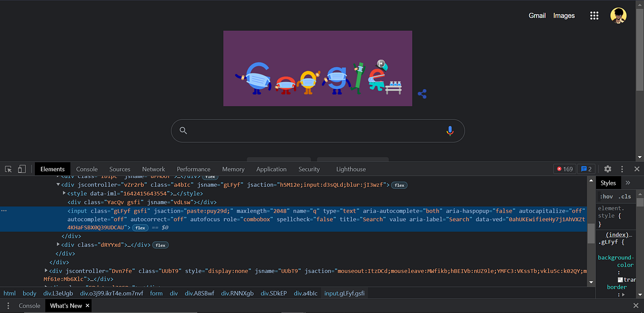Open the Memory tab
The height and width of the screenshot is (313, 644).
click(233, 169)
